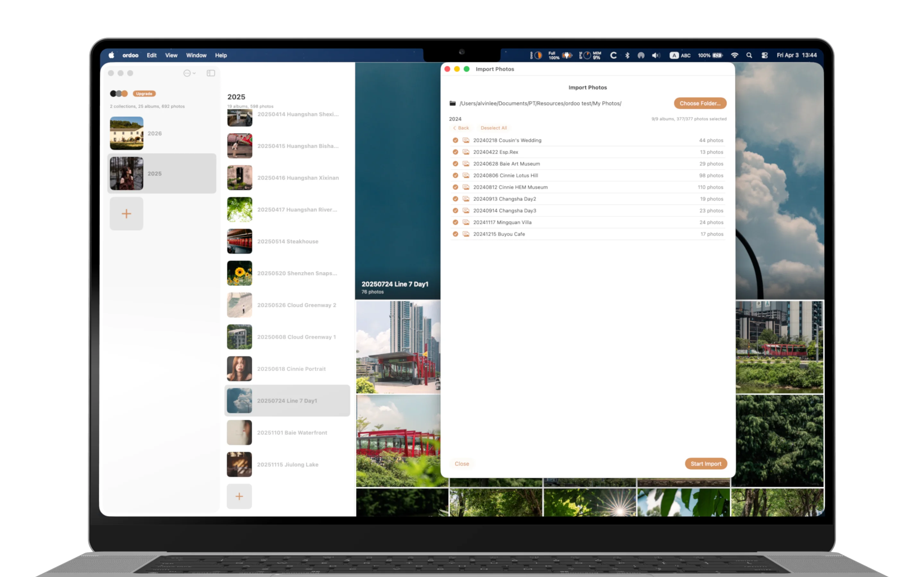Viewport: 924px width, 577px height.
Task: Click the plus icon below Jiulong Lake album list
Action: coord(239,496)
